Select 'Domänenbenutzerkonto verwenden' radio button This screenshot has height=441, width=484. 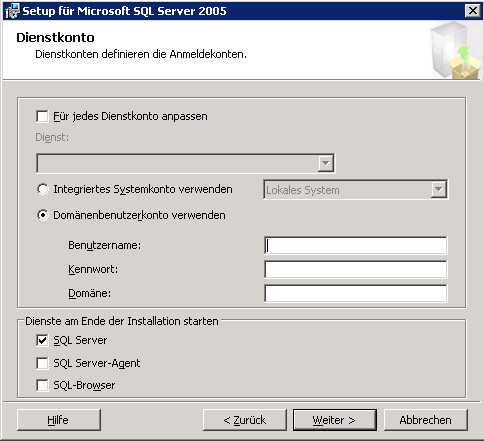tap(42, 215)
